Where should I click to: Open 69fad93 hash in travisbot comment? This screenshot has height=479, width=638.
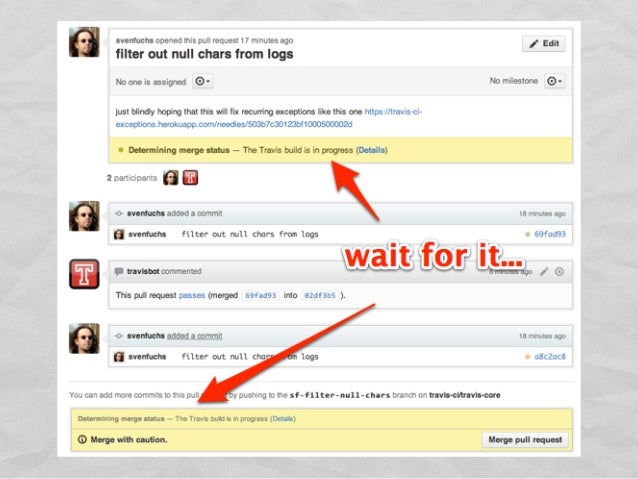coord(260,295)
